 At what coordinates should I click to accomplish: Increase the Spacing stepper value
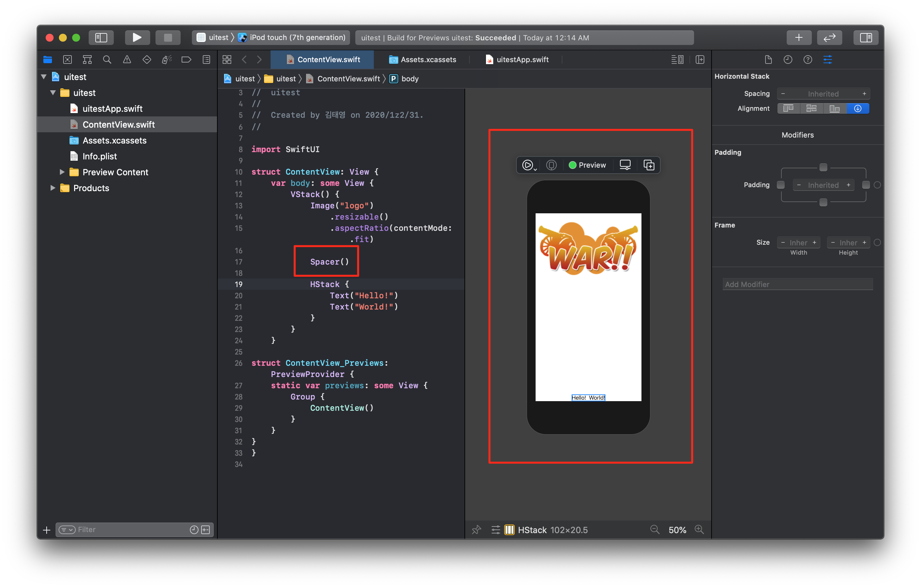[864, 94]
